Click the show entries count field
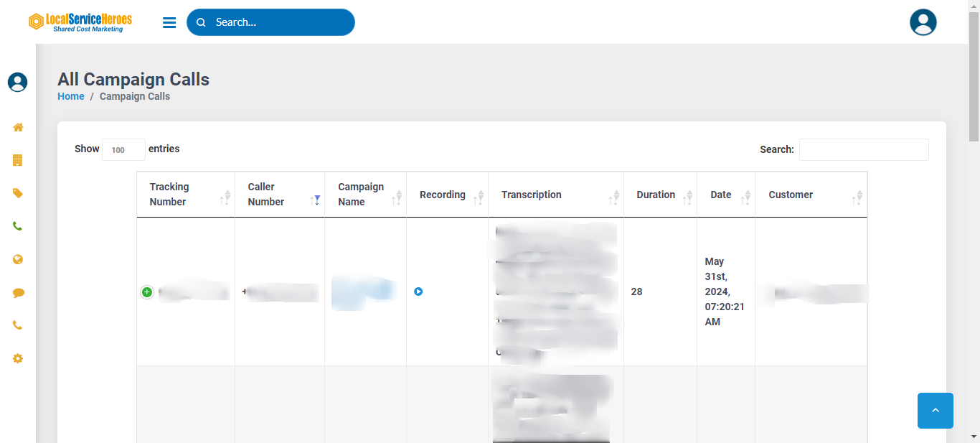The image size is (980, 443). 123,149
